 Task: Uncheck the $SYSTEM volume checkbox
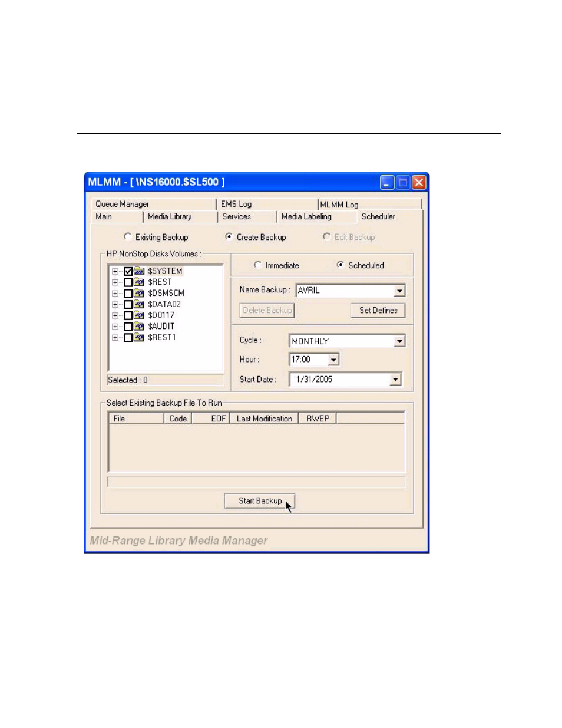pyautogui.click(x=128, y=272)
